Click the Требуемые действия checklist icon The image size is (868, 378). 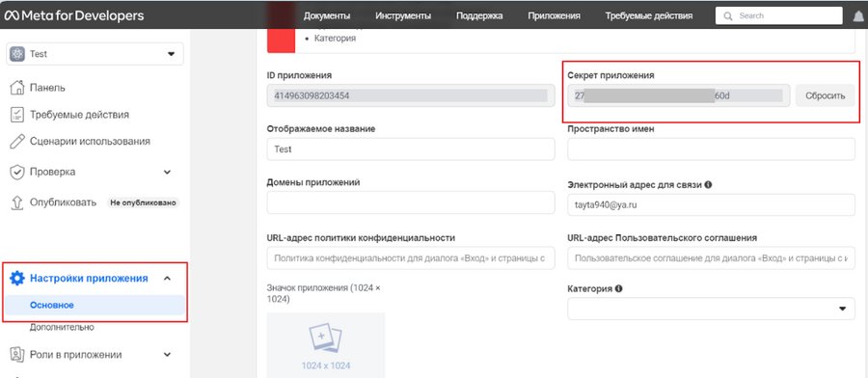pos(17,115)
